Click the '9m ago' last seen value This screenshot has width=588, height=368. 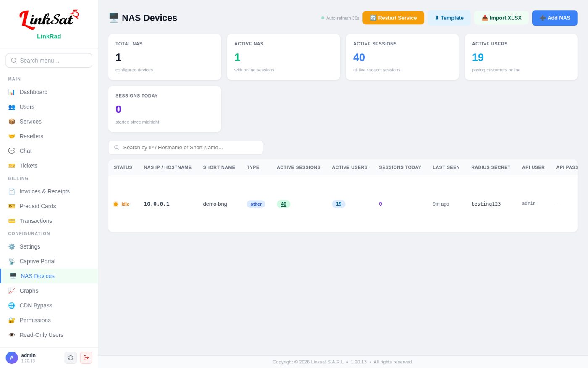coord(441,204)
